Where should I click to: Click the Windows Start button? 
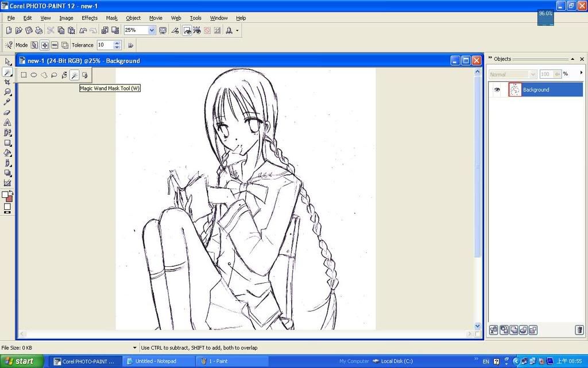(22, 361)
